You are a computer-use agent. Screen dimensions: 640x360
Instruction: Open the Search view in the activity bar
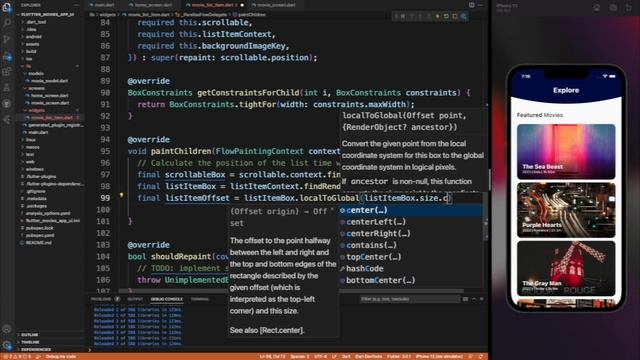tap(7, 23)
